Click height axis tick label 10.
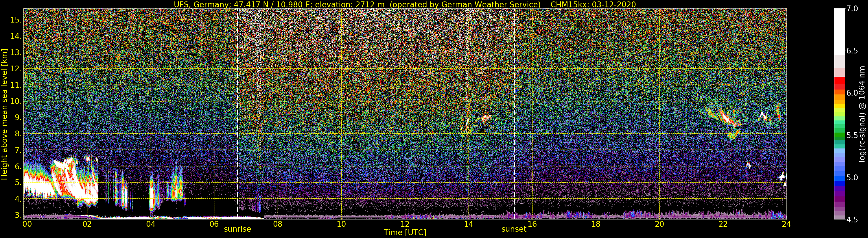The image size is (868, 238). pos(16,101)
